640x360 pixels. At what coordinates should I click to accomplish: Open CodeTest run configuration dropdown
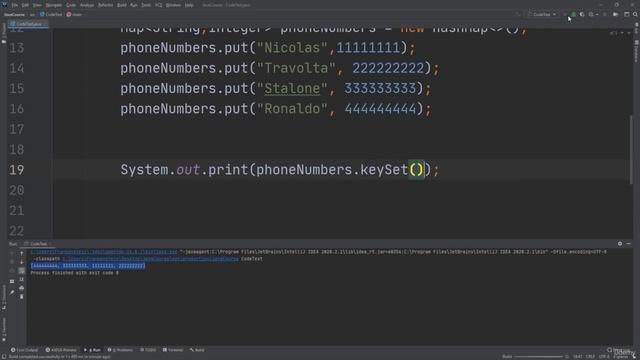[542, 15]
